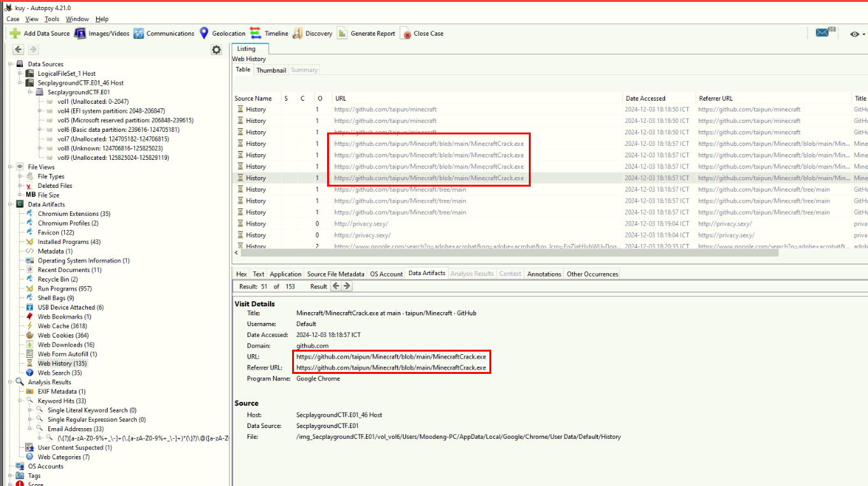This screenshot has width=868, height=486.
Task: Open the Tools menu
Action: point(52,19)
